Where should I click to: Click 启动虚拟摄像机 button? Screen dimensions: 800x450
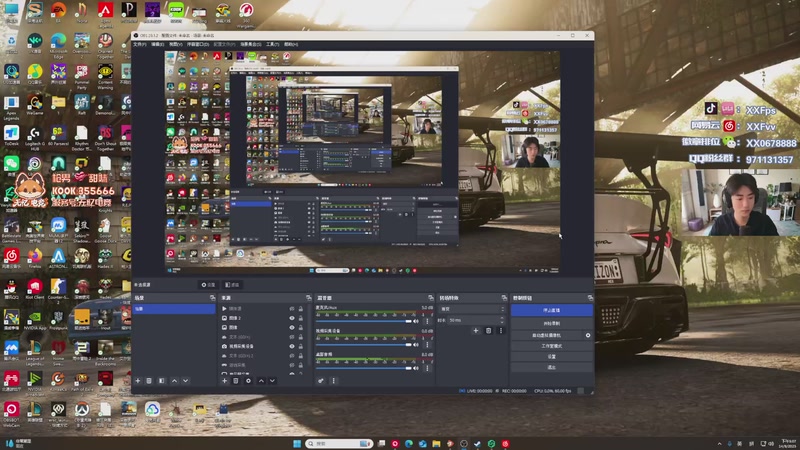coord(546,335)
